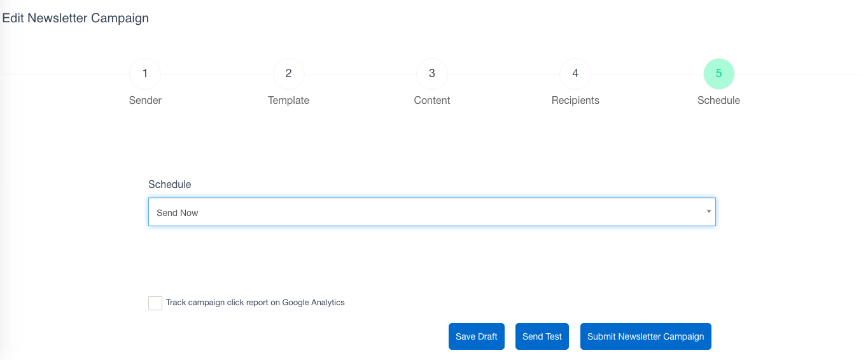This screenshot has height=360, width=868.
Task: Click progress line between steps 2 and 3
Action: tap(360, 74)
